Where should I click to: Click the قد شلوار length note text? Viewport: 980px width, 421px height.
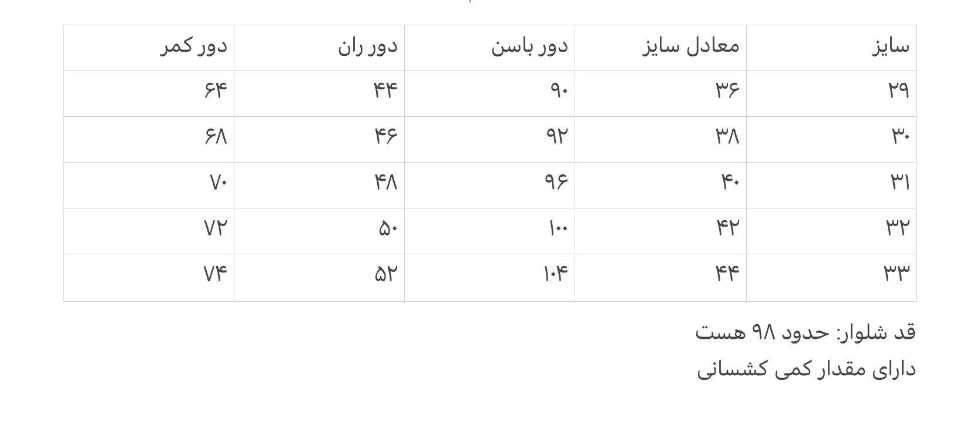[805, 333]
